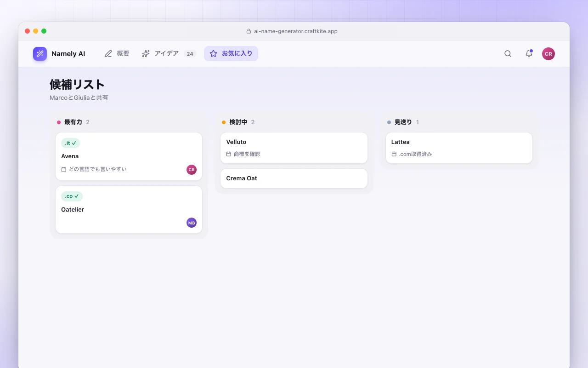Click the 見送り column header
Viewport: 588px width, 368px height.
(x=403, y=122)
